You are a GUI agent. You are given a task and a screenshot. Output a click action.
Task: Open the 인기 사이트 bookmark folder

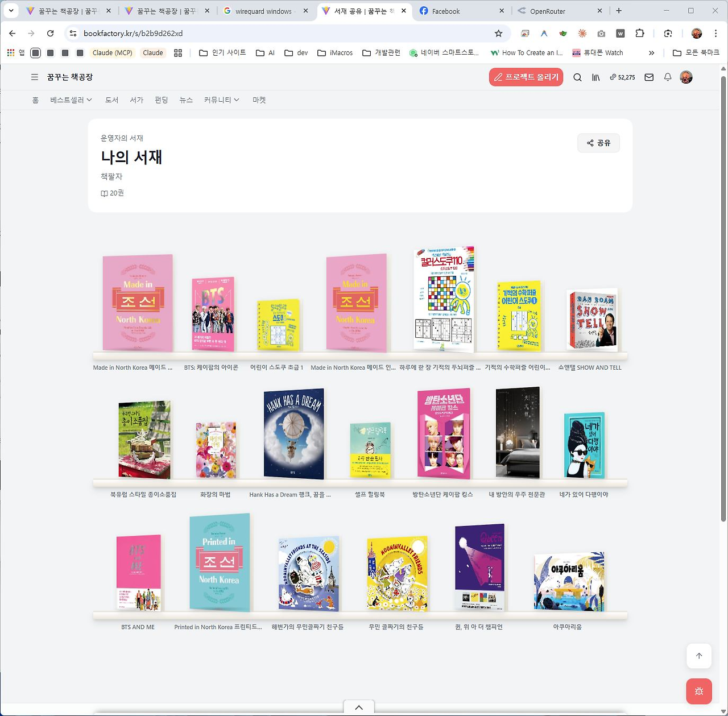222,53
